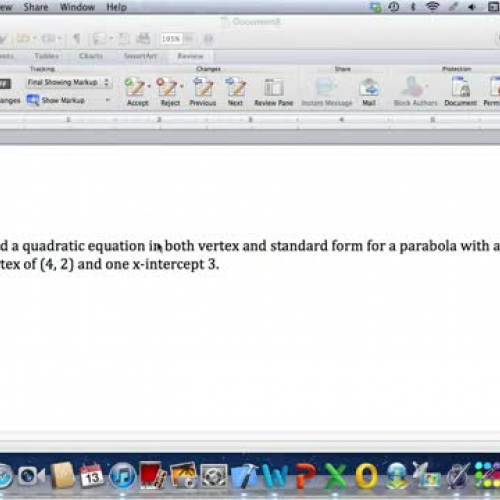The height and width of the screenshot is (500, 500).
Task: Open the zoom percentage dropdown
Action: (x=189, y=39)
